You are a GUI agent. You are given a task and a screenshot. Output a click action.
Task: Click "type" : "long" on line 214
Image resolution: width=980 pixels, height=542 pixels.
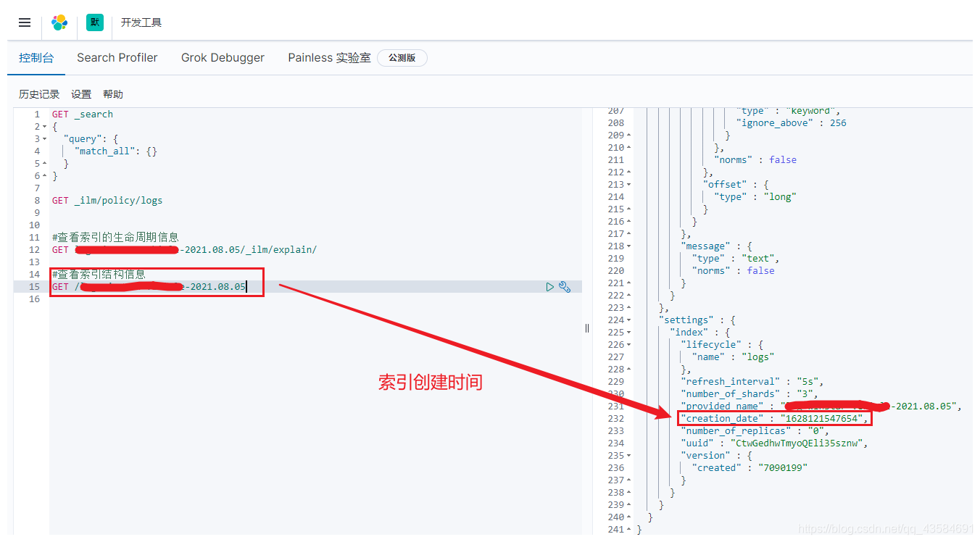(755, 197)
